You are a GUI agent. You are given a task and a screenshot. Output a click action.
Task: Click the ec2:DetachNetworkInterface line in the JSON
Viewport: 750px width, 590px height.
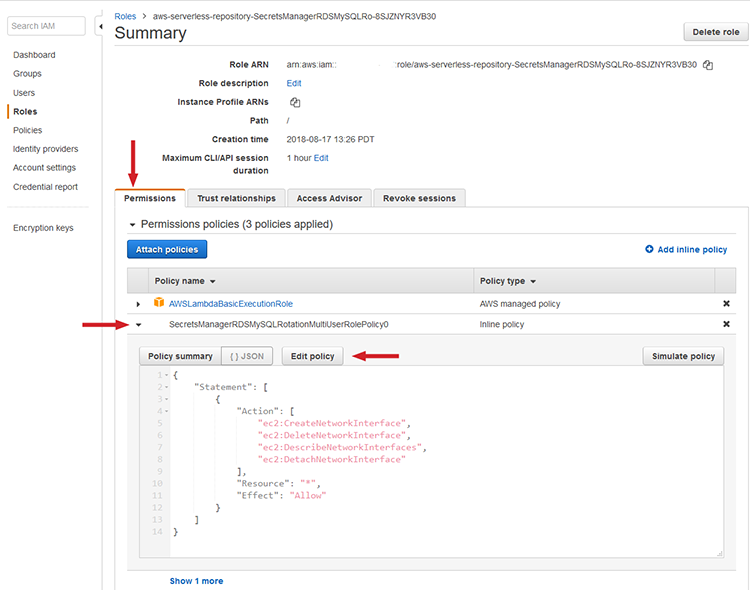[331, 459]
